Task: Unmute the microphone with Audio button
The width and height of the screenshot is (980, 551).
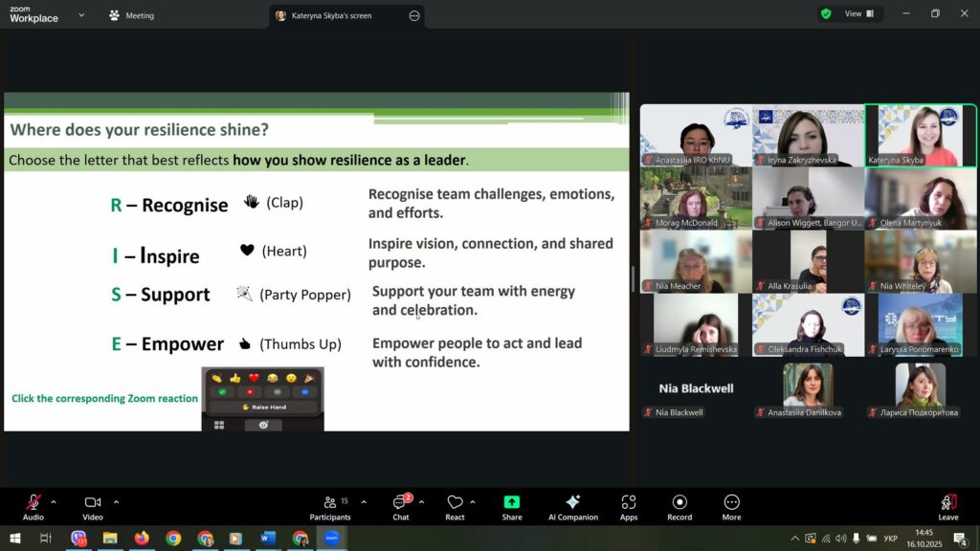Action: tap(33, 507)
